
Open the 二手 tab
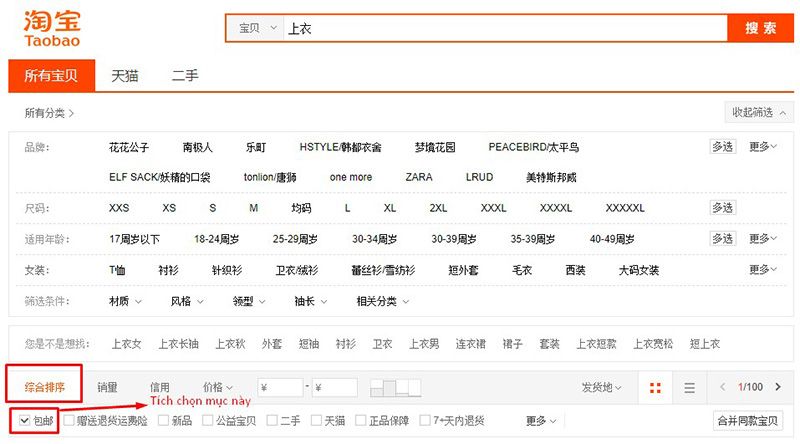coord(185,75)
